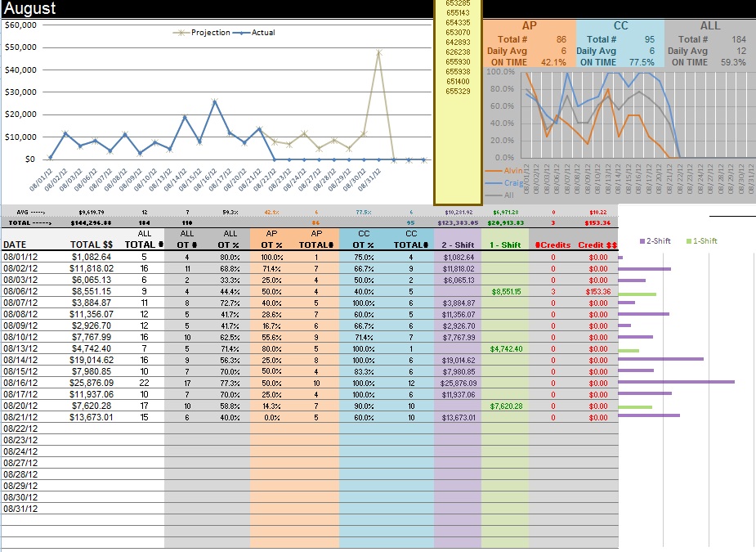This screenshot has width=756, height=552.
Task: Select the August title cell
Action: pyautogui.click(x=30, y=9)
